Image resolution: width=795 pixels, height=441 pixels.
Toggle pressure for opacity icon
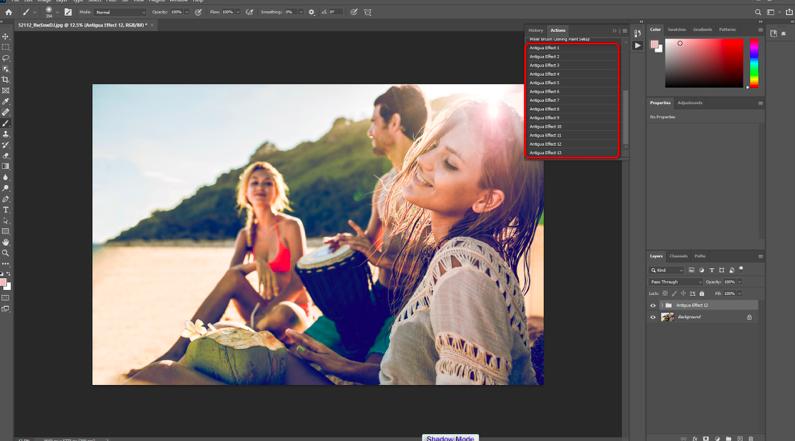198,12
